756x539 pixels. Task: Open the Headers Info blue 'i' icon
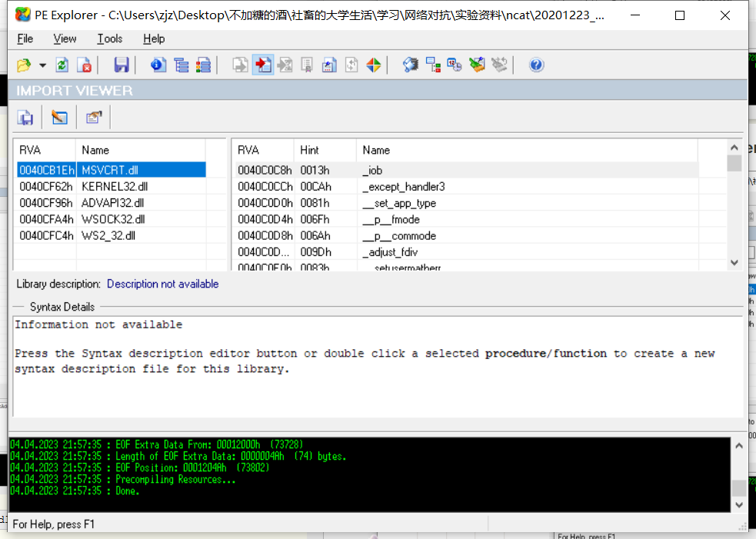(158, 65)
